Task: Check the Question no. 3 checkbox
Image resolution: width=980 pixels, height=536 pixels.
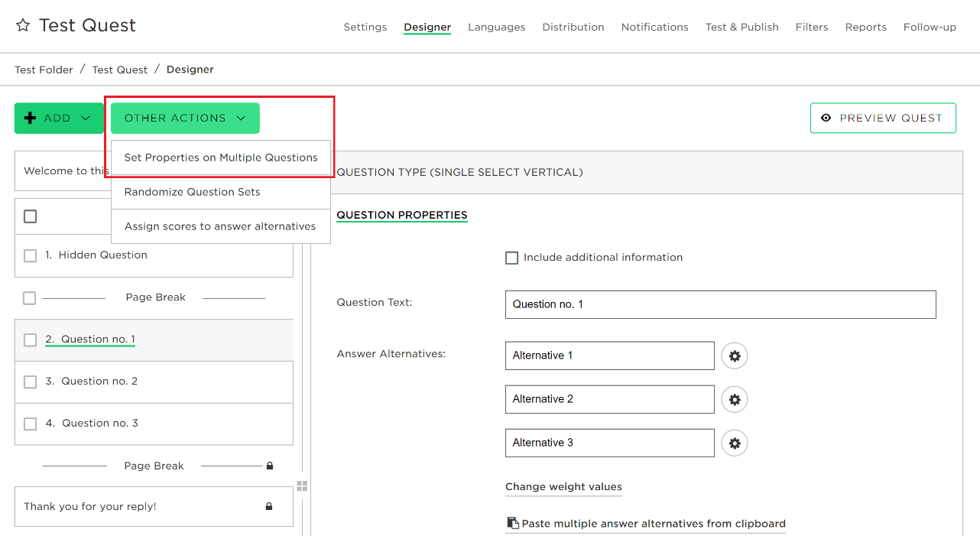Action: pos(30,424)
